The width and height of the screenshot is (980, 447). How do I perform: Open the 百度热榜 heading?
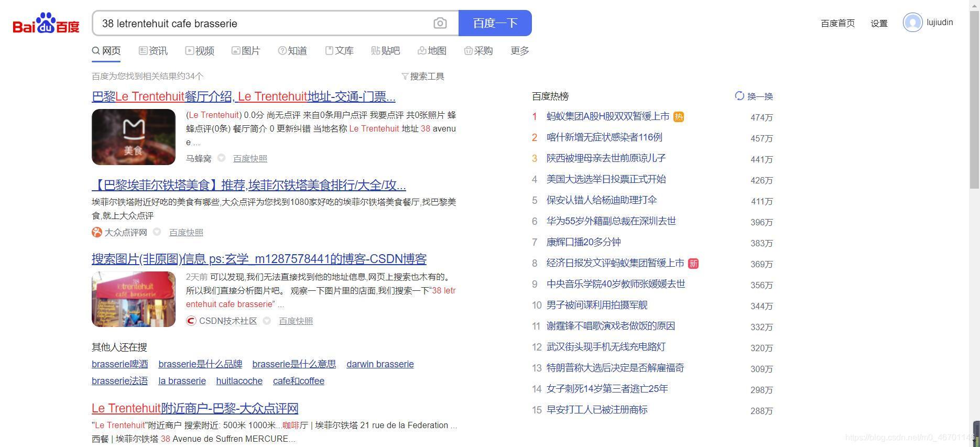point(550,96)
